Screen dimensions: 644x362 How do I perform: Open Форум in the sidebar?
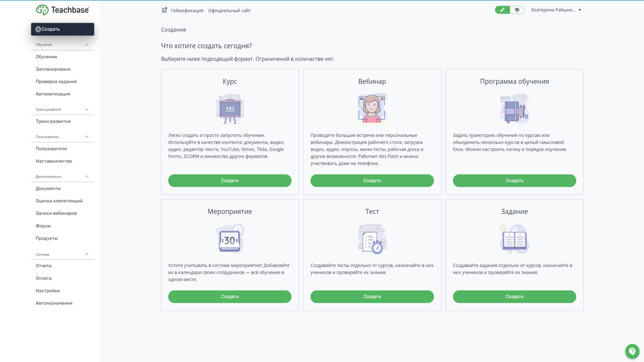point(43,226)
